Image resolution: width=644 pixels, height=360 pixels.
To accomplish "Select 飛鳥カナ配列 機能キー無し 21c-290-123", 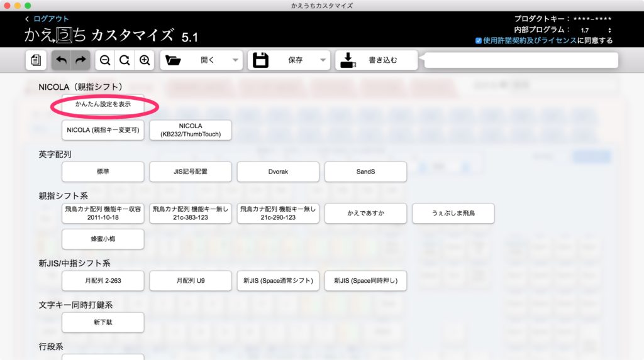I will pos(277,213).
